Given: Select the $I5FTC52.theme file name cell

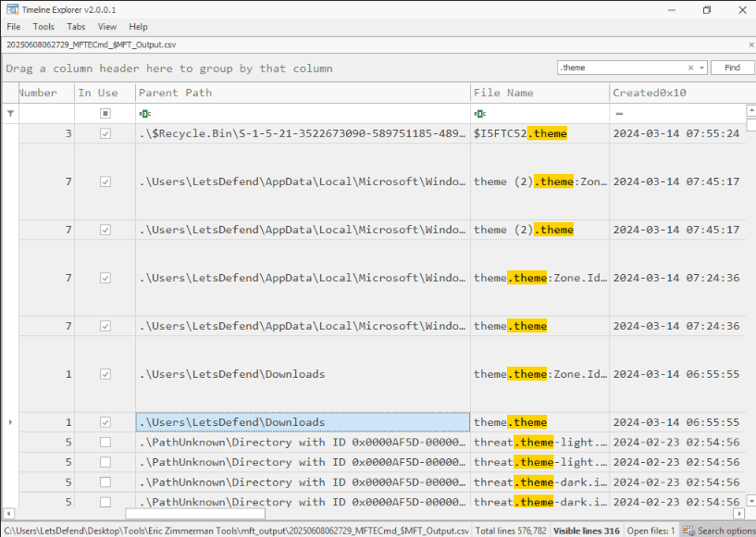Looking at the screenshot, I should [539, 133].
